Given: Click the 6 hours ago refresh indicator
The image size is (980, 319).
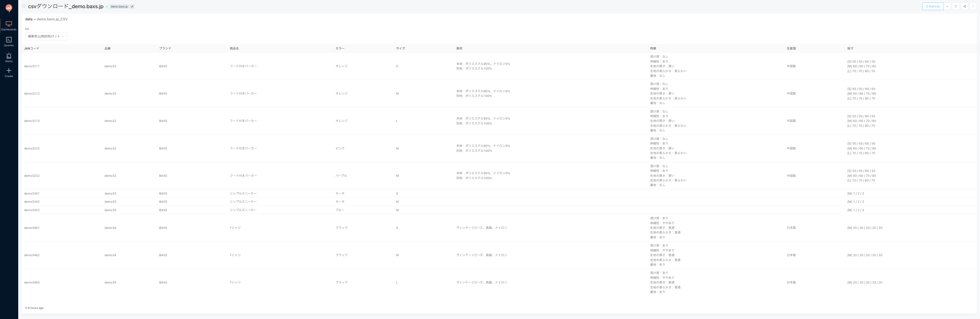Looking at the screenshot, I should click(35, 308).
